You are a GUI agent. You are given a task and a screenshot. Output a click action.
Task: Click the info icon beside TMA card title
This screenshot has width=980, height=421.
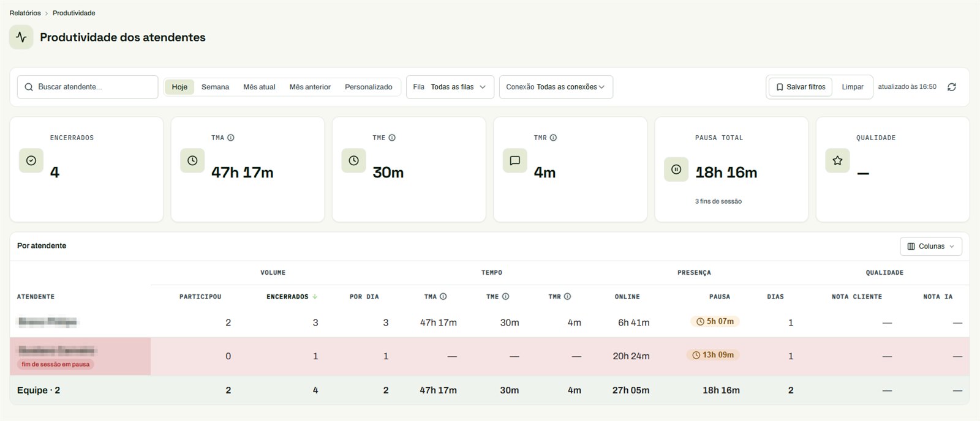coord(231,138)
